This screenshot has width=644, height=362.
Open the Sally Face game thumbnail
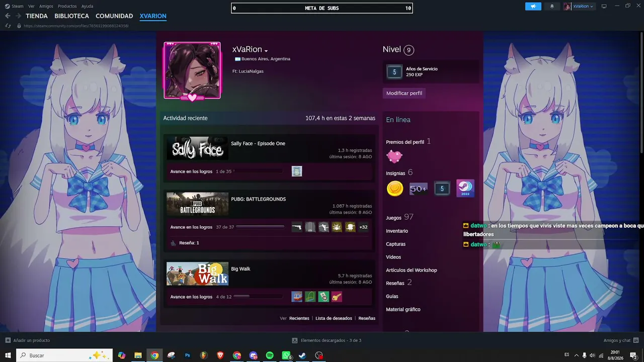(x=197, y=148)
